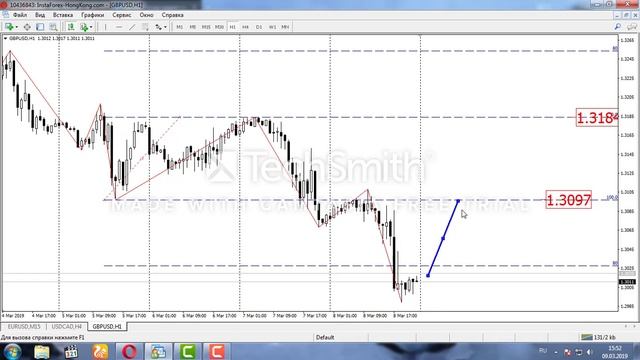640x360 pixels.
Task: Open the red Camtasia recorder taskbar icon
Action: pyautogui.click(x=217, y=351)
